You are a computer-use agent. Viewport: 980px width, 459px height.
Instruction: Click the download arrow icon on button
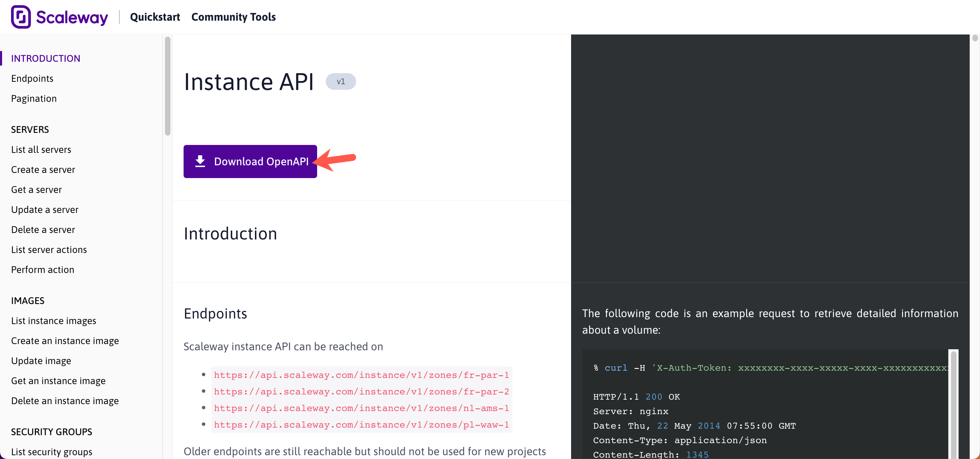tap(200, 162)
